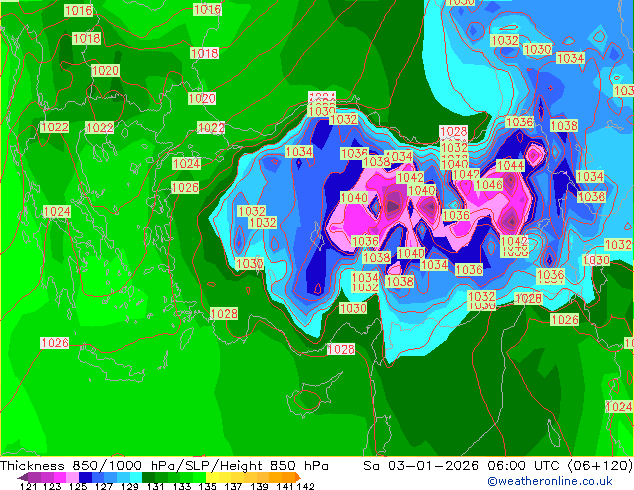This screenshot has width=634, height=490.
Task: Pick the dark blue legend swatch at 125
Action: click(x=85, y=477)
